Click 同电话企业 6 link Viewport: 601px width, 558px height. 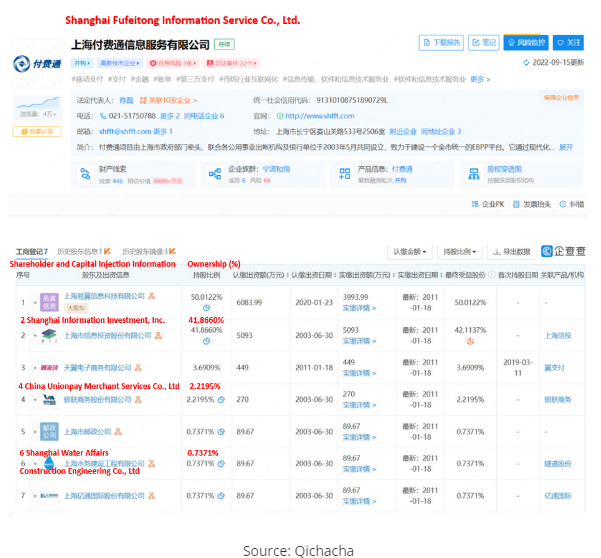pyautogui.click(x=204, y=116)
